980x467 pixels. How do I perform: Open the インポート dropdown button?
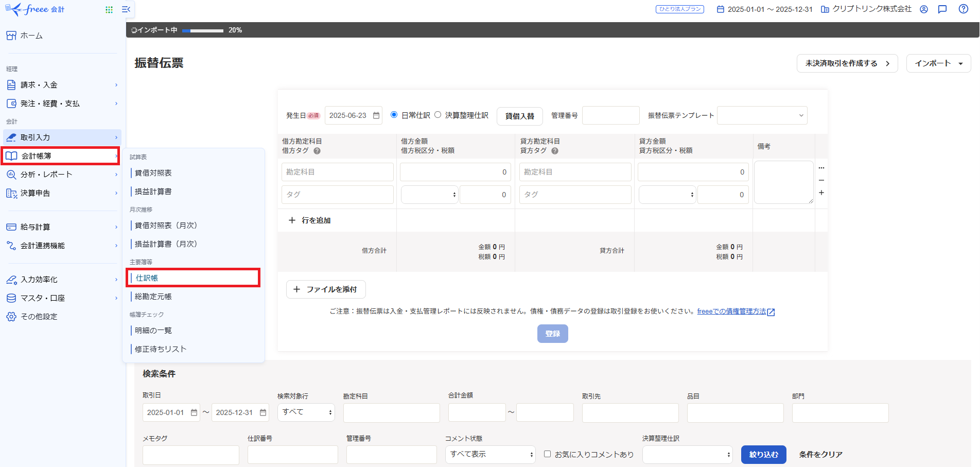938,63
